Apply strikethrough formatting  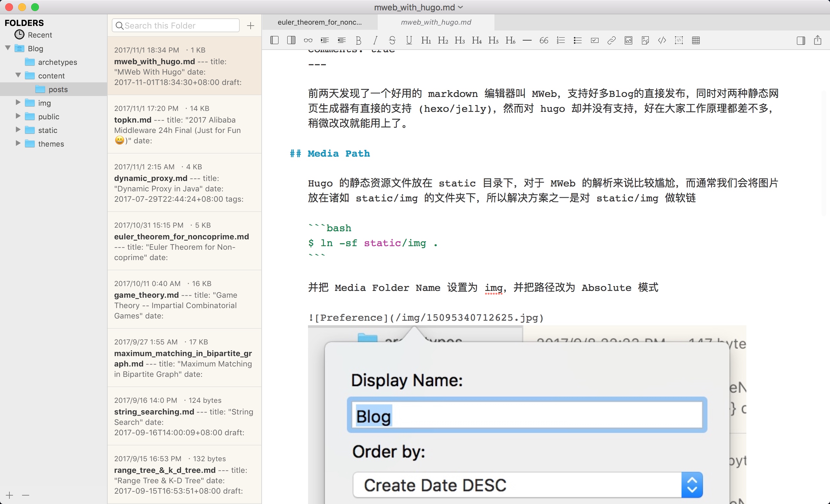(x=392, y=41)
